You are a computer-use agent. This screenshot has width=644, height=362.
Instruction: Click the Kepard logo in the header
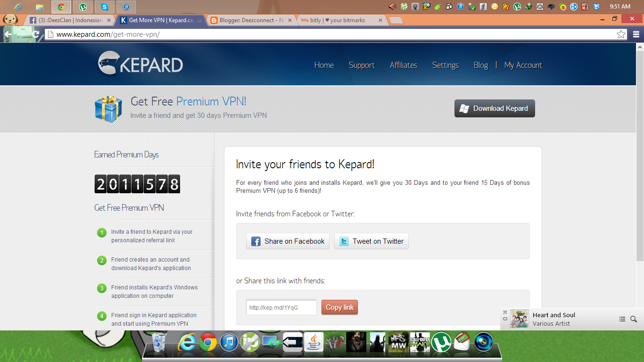pyautogui.click(x=140, y=64)
